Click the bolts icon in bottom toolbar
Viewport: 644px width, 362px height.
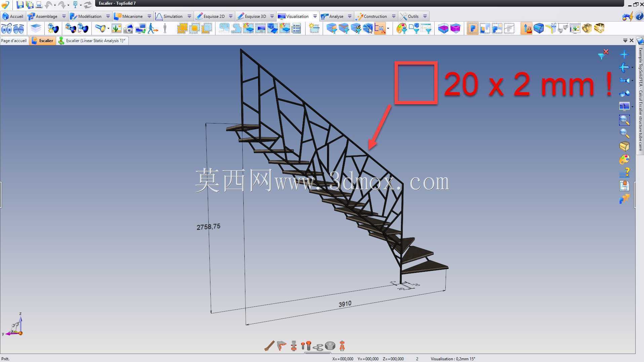coord(306,346)
